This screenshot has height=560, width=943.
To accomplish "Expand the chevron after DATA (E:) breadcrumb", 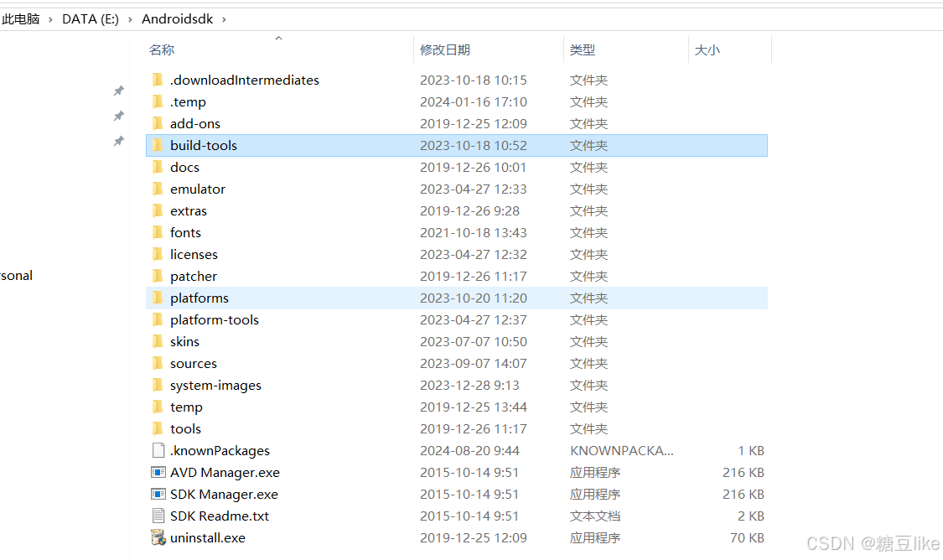I will point(130,19).
